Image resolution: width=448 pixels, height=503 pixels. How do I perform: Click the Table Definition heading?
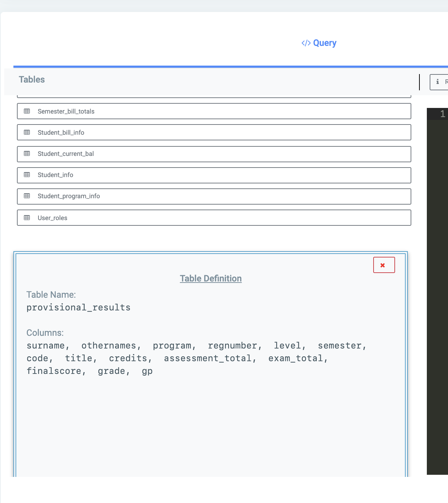click(x=211, y=278)
